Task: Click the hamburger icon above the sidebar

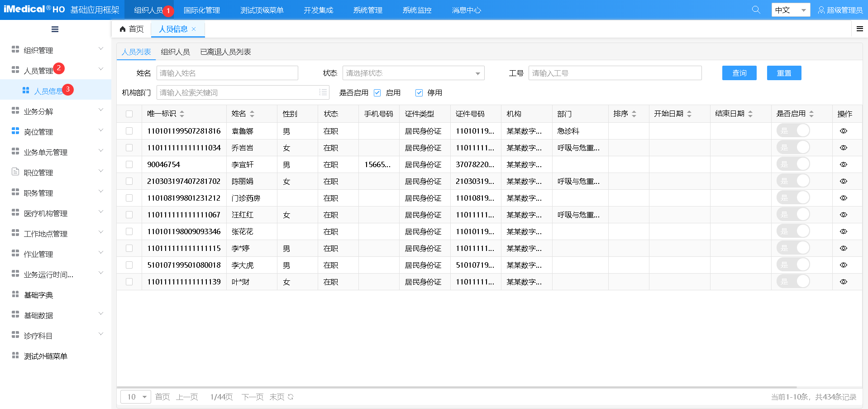Action: point(54,29)
